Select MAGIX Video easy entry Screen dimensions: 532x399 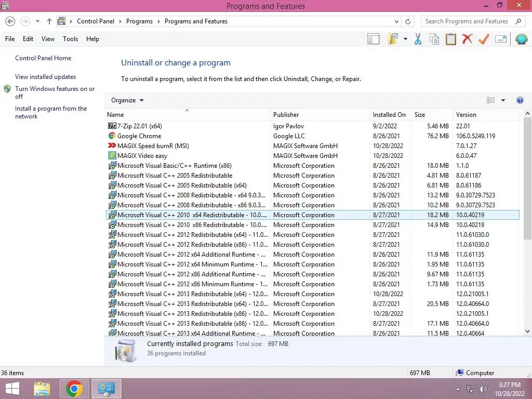point(312,156)
